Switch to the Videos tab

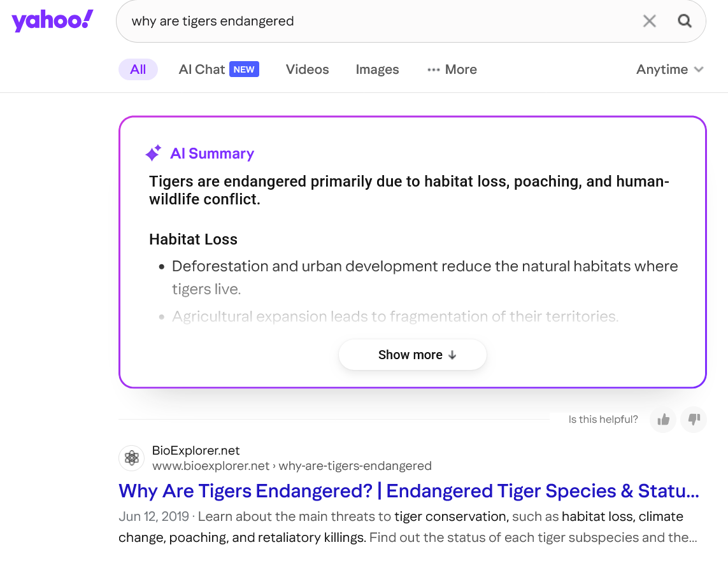[308, 69]
